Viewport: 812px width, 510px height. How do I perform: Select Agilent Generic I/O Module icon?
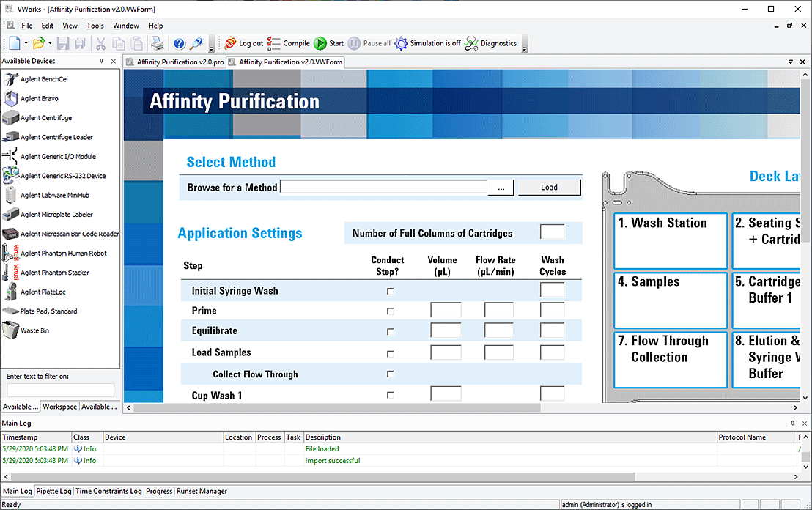click(x=11, y=156)
